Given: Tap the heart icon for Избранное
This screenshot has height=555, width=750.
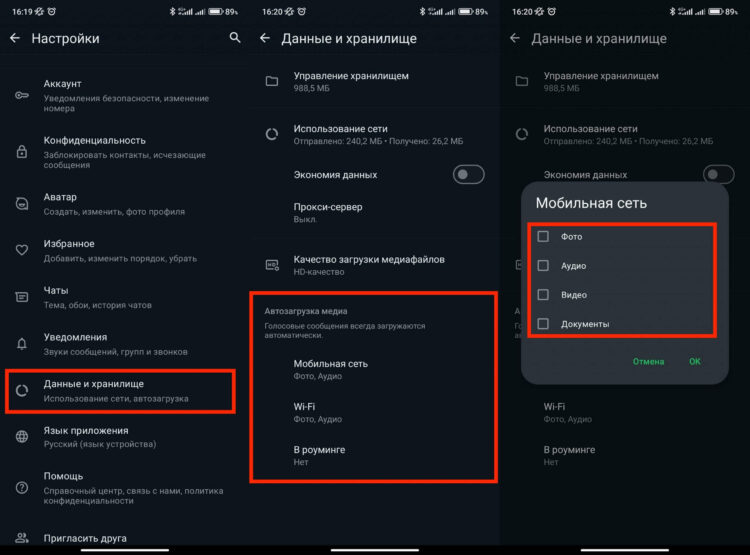Looking at the screenshot, I should click(x=21, y=250).
